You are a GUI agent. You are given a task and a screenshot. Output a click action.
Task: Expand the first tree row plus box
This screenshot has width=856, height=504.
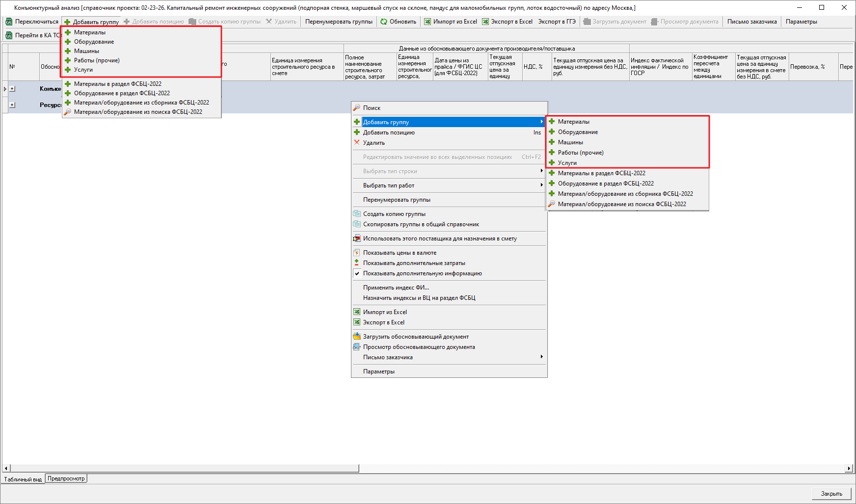[x=12, y=89]
